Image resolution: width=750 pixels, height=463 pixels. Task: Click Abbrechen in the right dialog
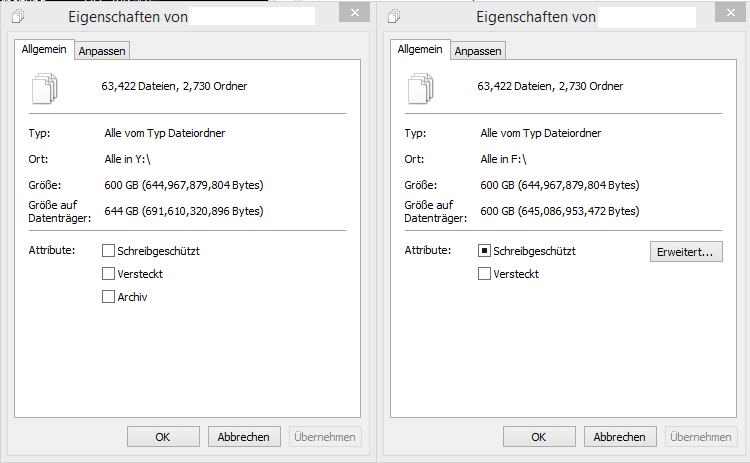click(x=620, y=437)
